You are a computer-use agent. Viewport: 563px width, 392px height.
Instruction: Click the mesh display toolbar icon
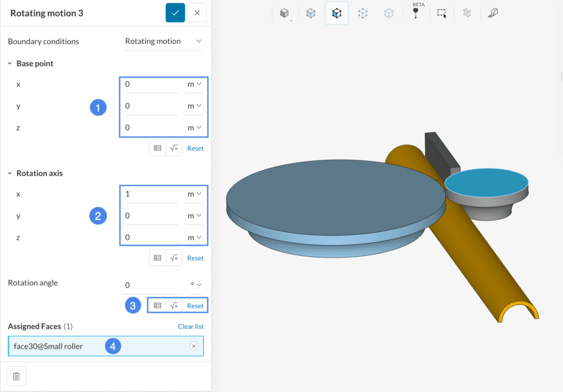click(467, 13)
